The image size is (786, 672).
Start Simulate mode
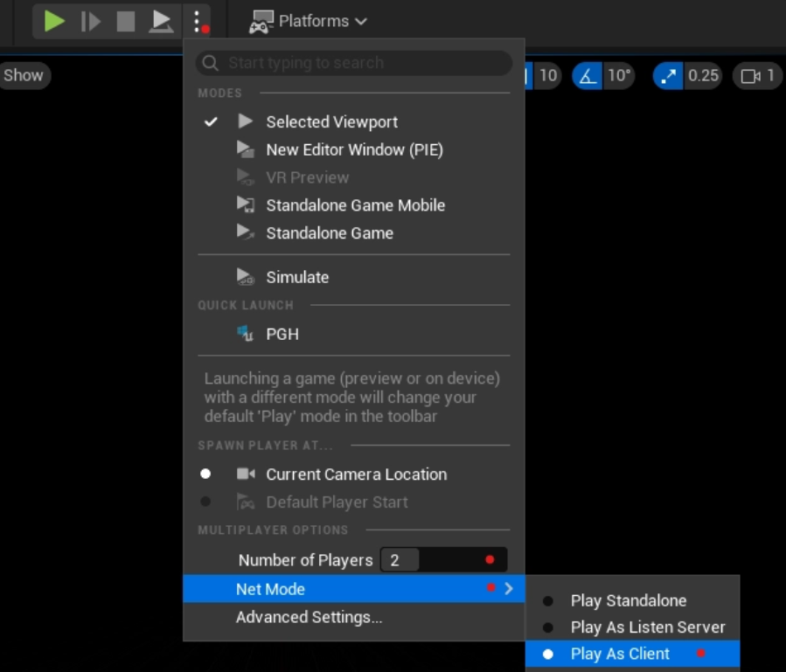coord(354,277)
